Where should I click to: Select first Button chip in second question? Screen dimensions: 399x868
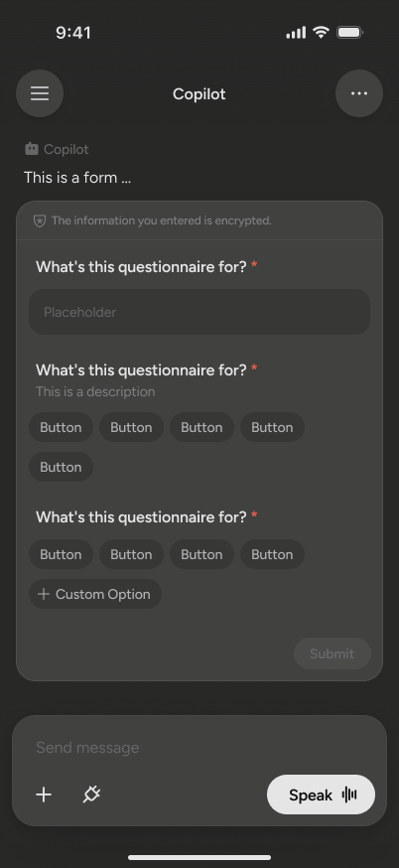[x=61, y=427]
